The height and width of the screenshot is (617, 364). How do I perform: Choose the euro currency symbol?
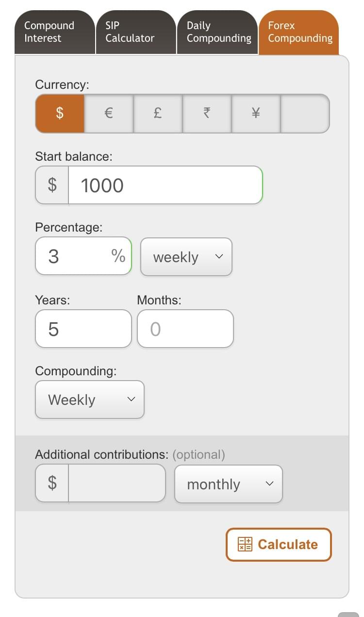(x=109, y=114)
